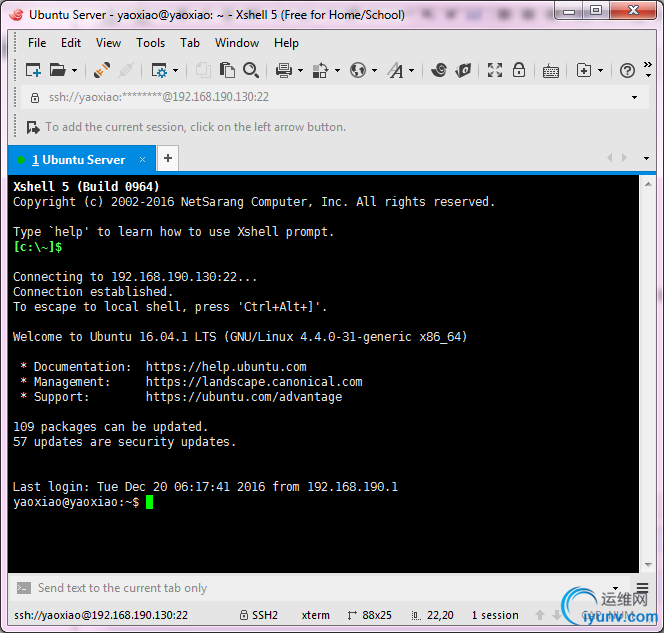Open the compose bar hamburger menu

coord(642,588)
